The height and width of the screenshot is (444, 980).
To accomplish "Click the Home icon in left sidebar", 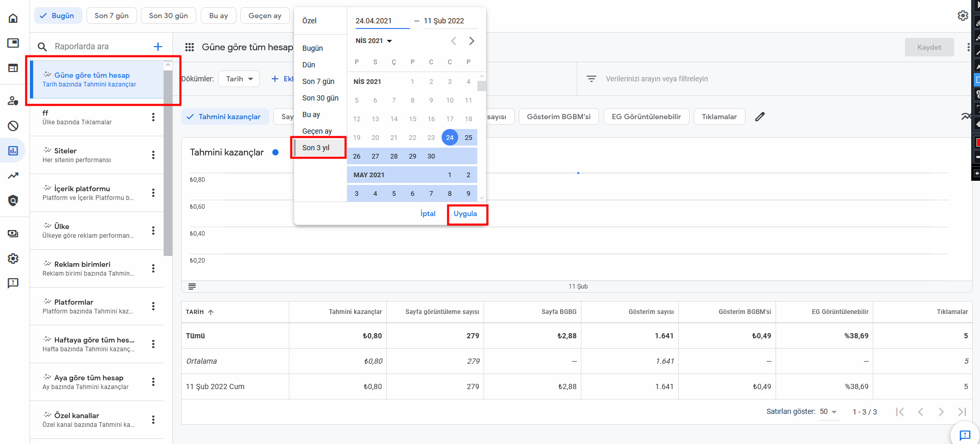I will (x=13, y=18).
